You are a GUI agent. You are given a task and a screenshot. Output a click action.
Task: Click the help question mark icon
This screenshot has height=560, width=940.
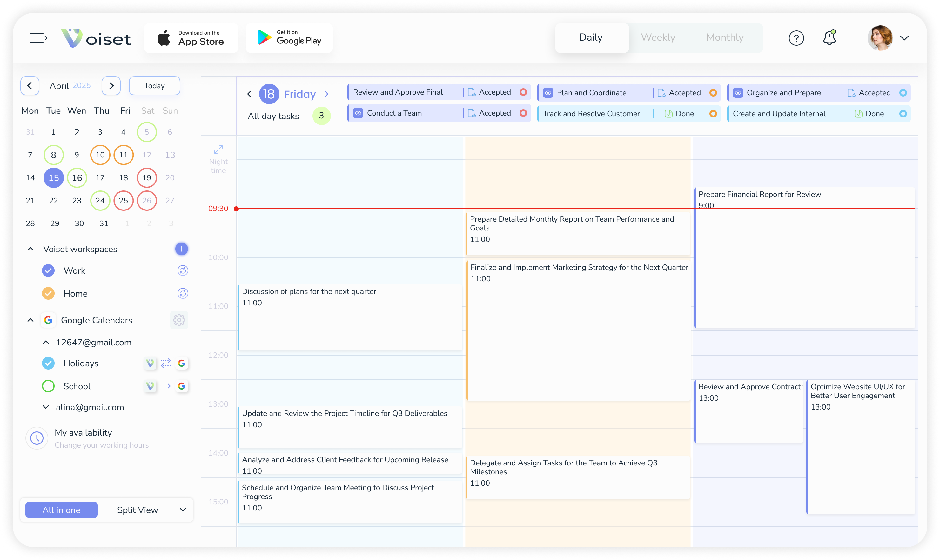click(796, 38)
